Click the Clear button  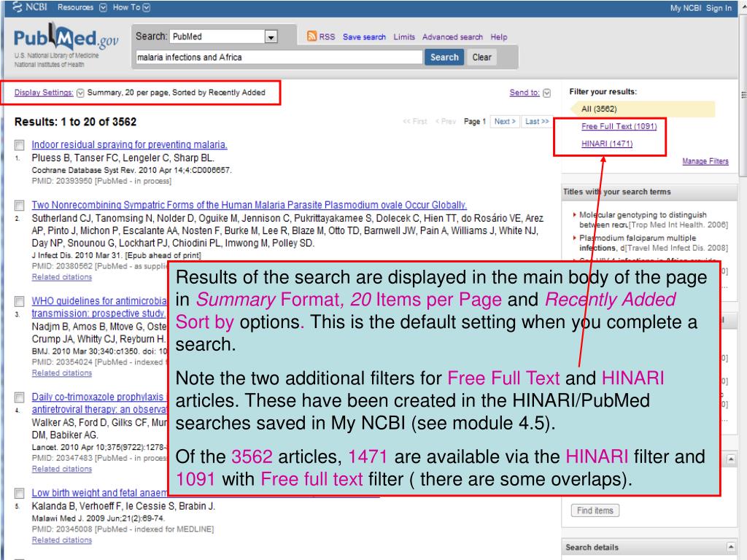pyautogui.click(x=481, y=57)
